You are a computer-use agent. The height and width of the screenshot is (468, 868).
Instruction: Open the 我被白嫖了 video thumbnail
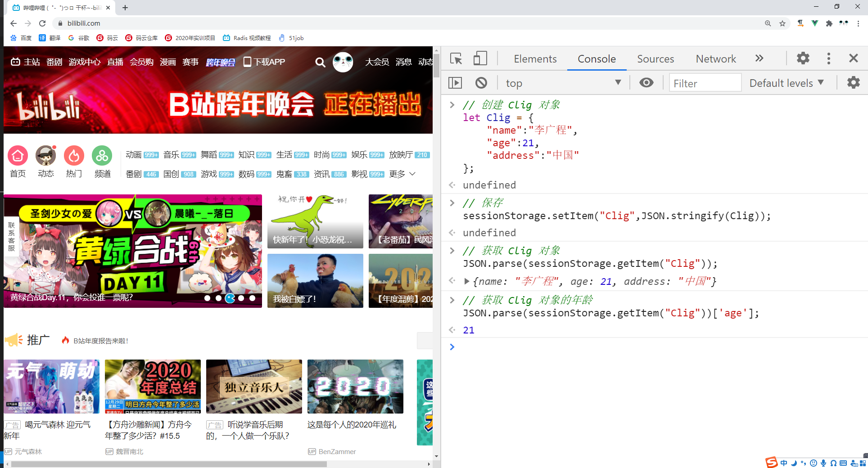tap(315, 281)
